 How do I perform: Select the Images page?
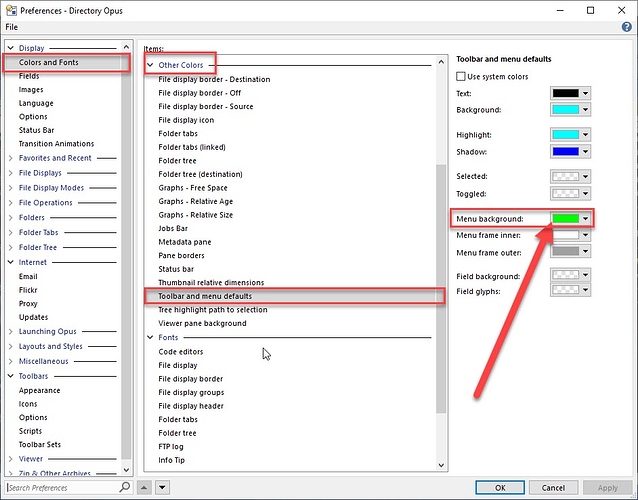[x=31, y=90]
